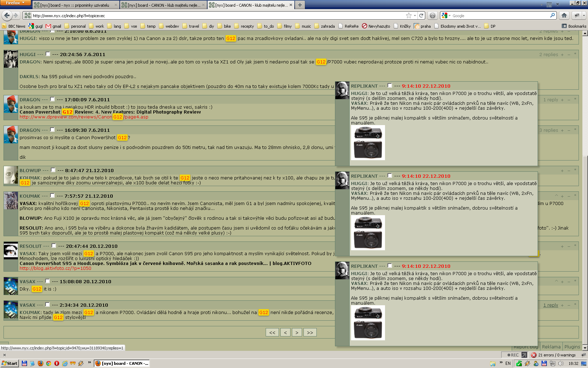Click the REC arrow icon in add-on bar
This screenshot has width=588, height=368.
(x=524, y=355)
